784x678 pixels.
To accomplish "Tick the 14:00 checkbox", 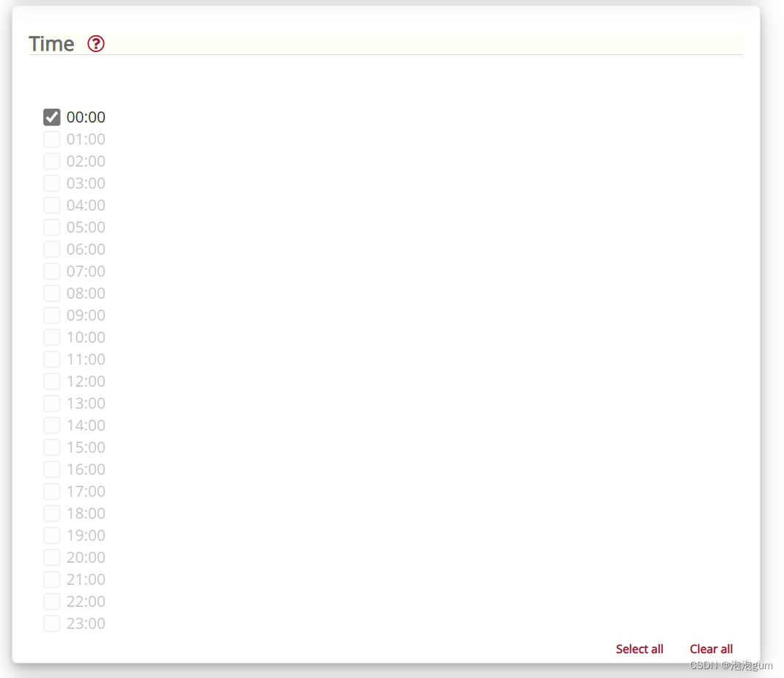I will click(52, 426).
